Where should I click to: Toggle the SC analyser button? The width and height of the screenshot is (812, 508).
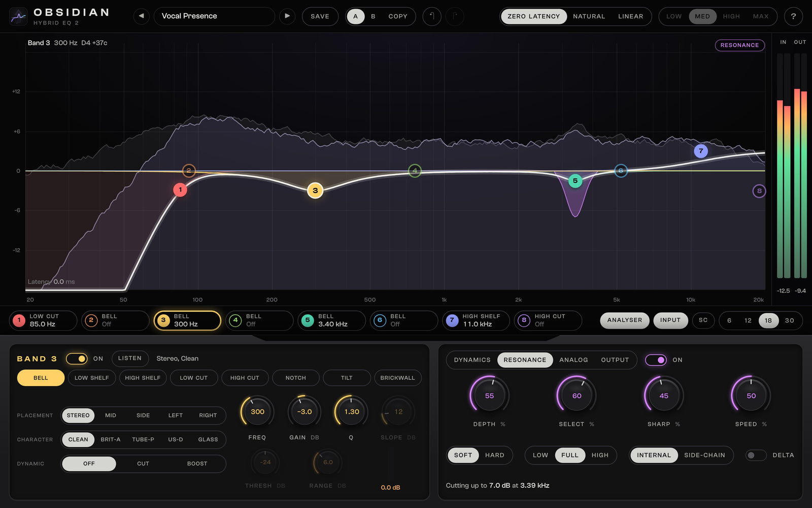point(703,321)
